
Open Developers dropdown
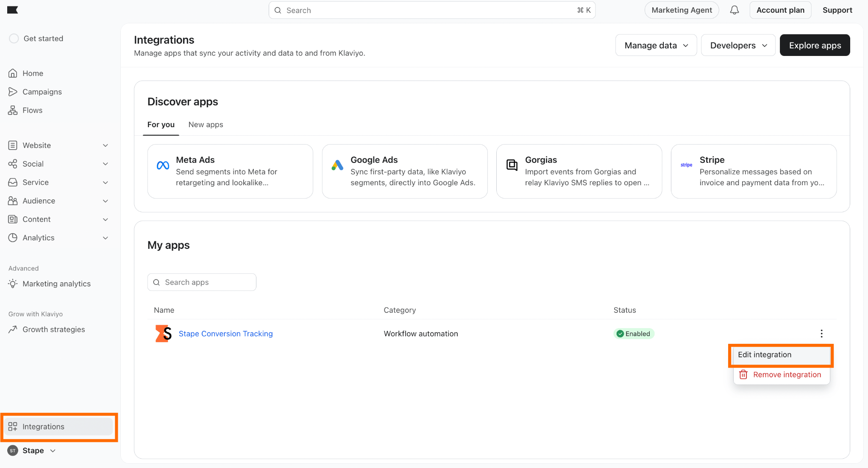(x=738, y=45)
